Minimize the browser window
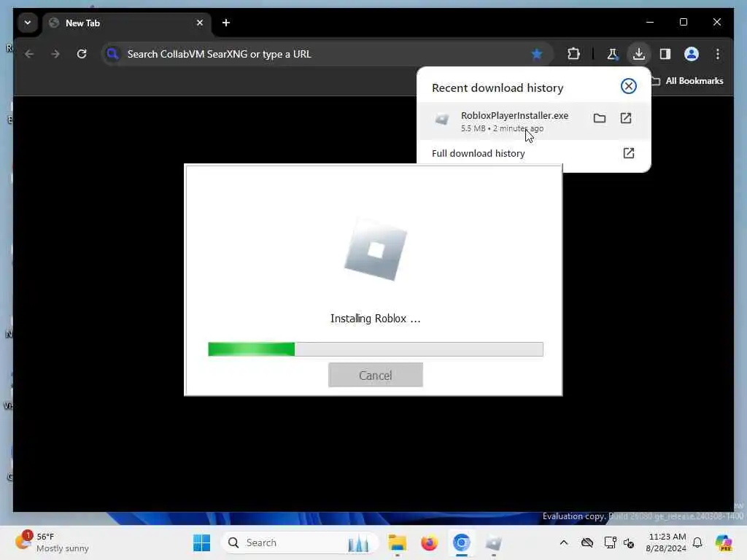Screen dimensions: 747x560 click(650, 22)
